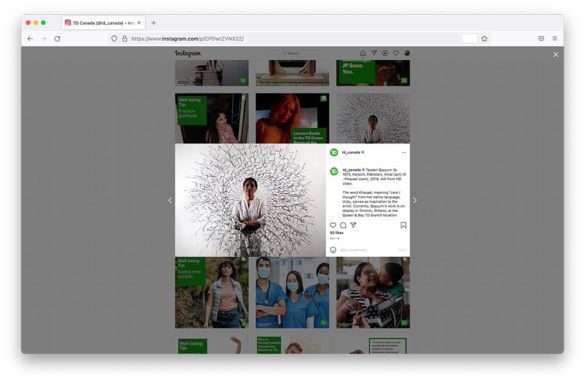This screenshot has width=585, height=376.
Task: Click the shield tracking protection icon
Action: coord(114,38)
